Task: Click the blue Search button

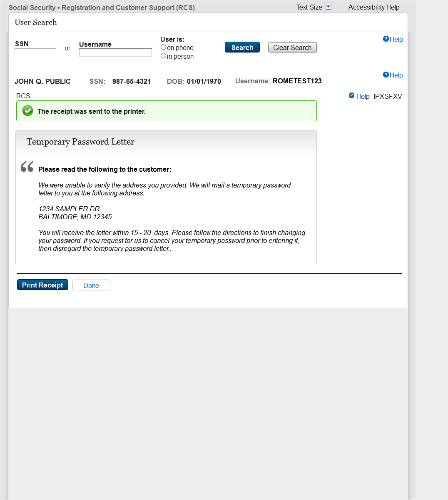Action: pos(242,47)
